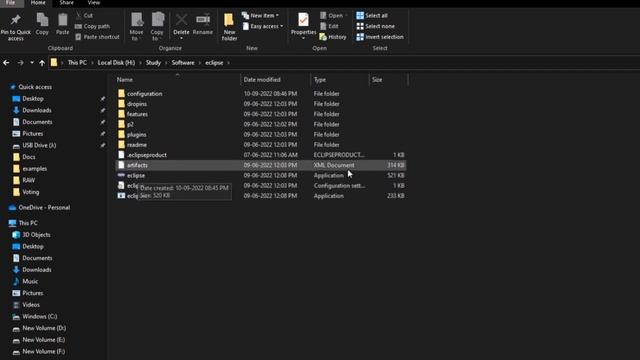Open Music under This PC
The width and height of the screenshot is (640, 360).
30,281
